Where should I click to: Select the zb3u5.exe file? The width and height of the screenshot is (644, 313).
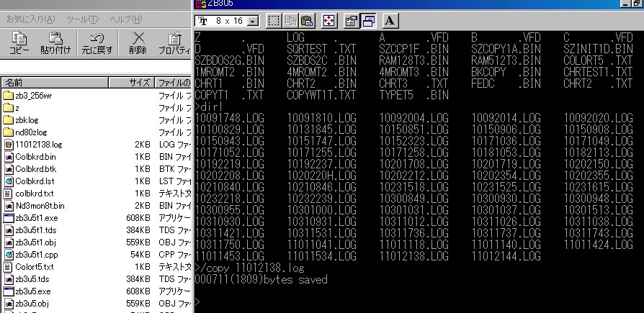(x=27, y=291)
